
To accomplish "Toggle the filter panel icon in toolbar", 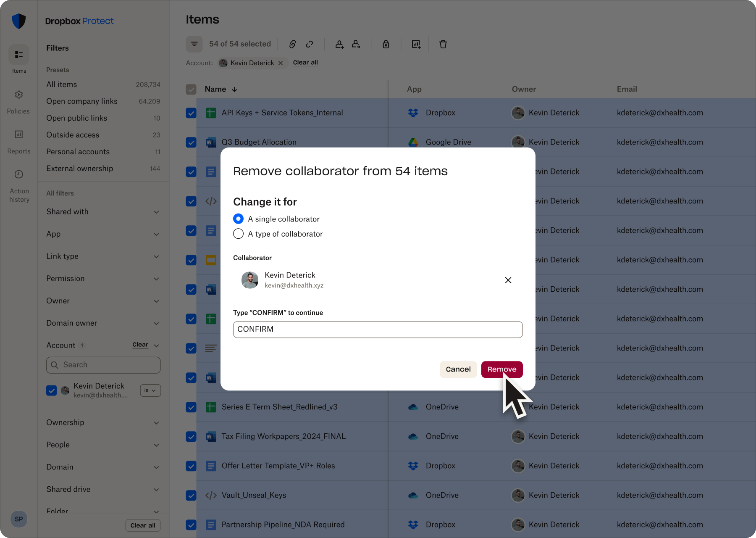I will [194, 44].
